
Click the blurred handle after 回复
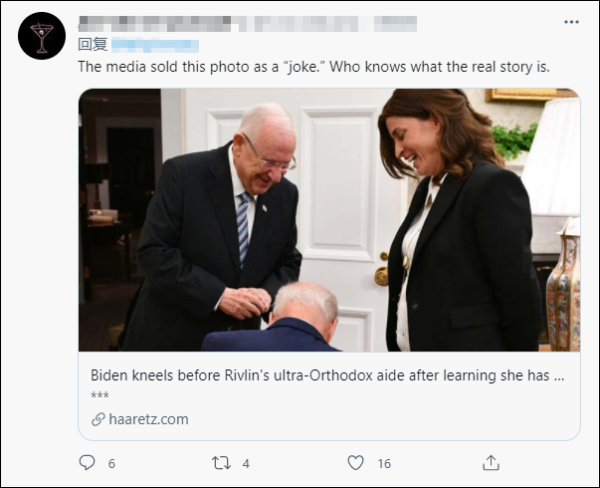point(155,44)
